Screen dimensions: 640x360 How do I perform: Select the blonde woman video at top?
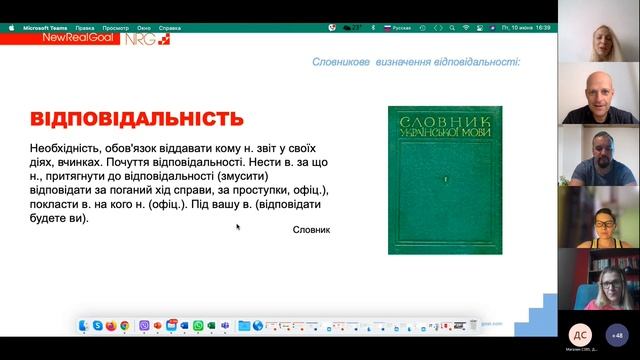(599, 31)
